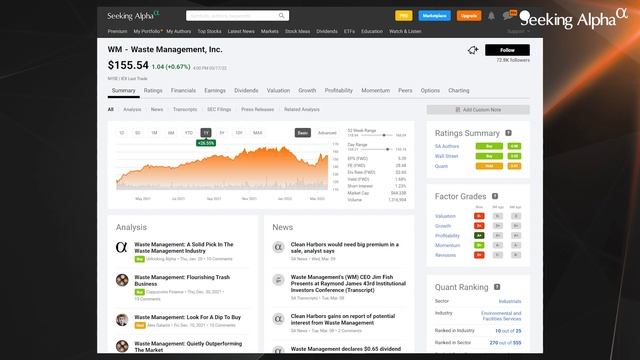Viewport: 640px width, 360px height.
Task: Switch to the Earnings tab
Action: 215,91
